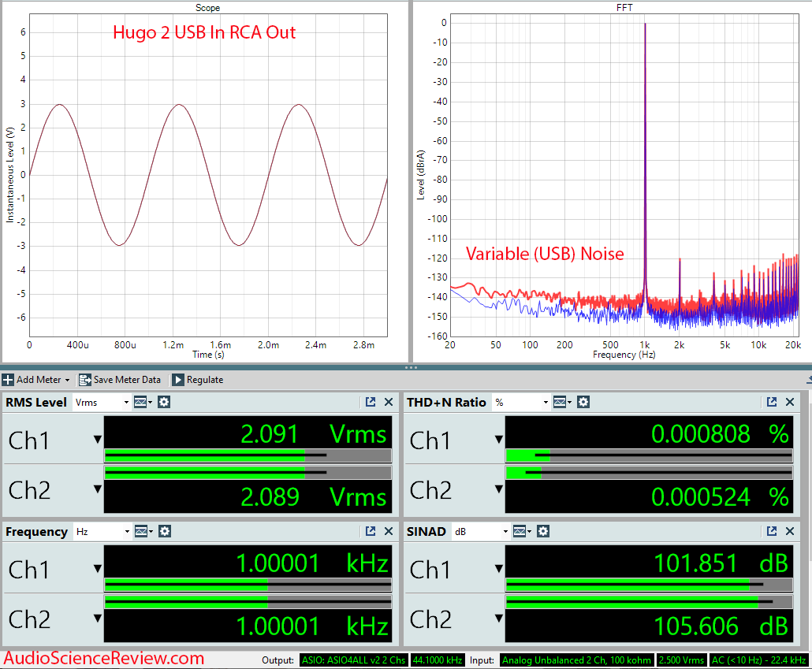Expand Ch2 arrow in Frequency meter
This screenshot has height=669, width=812.
pyautogui.click(x=97, y=618)
